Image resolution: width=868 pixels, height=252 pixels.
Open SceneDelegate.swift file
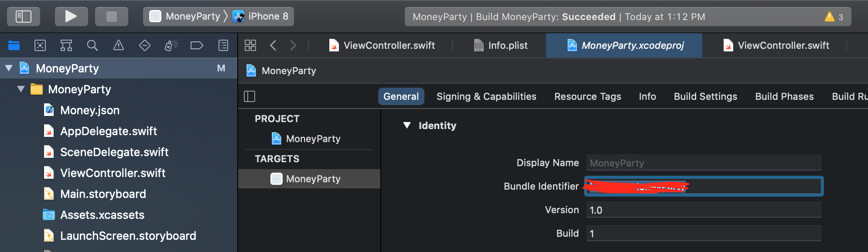pyautogui.click(x=114, y=152)
